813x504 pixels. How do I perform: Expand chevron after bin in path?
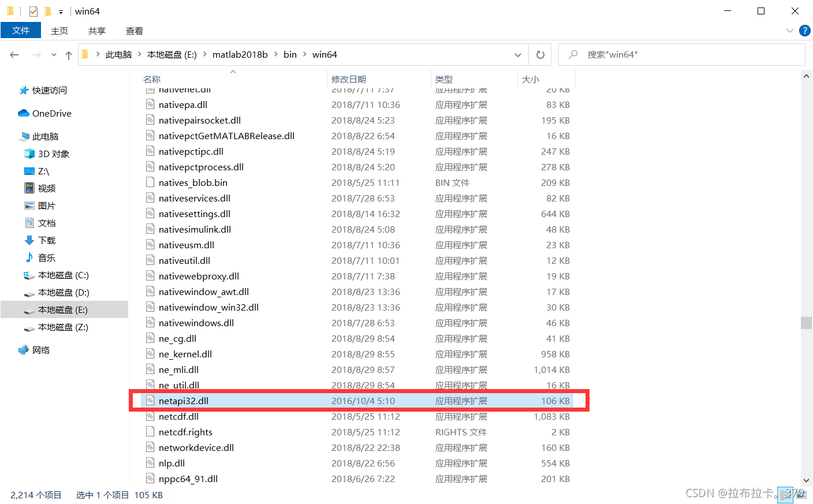click(x=304, y=54)
